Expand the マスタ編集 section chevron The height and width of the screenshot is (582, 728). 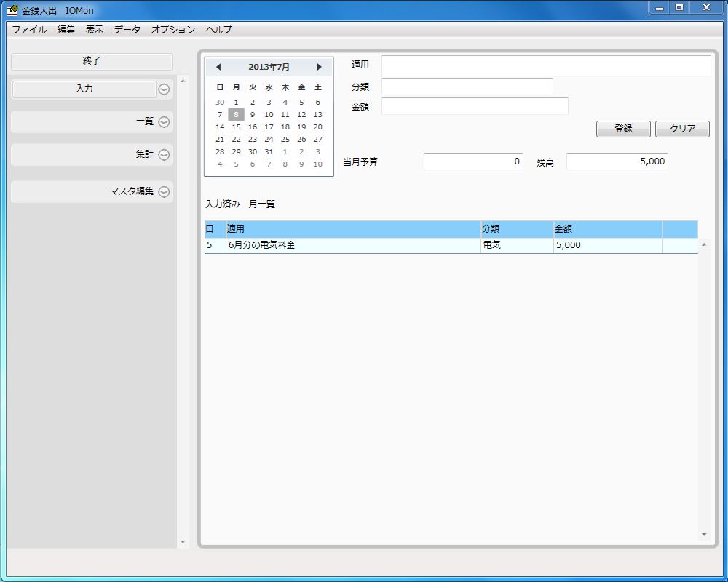click(x=164, y=191)
